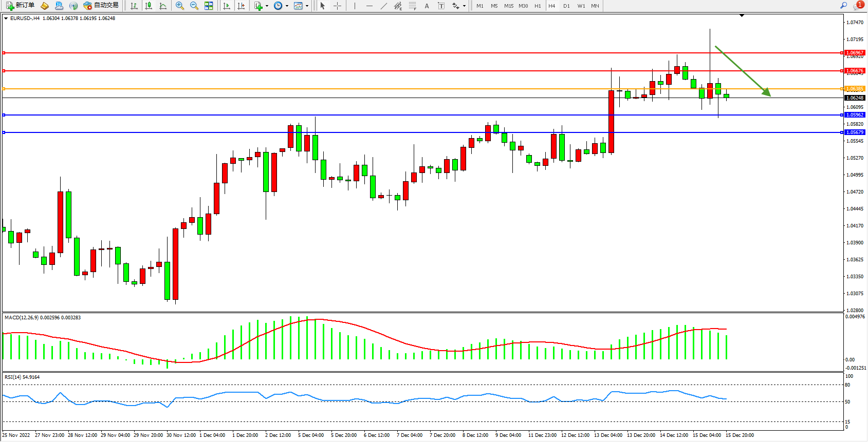Tile chart windows with grid icon
The image size is (868, 442).
[x=209, y=6]
